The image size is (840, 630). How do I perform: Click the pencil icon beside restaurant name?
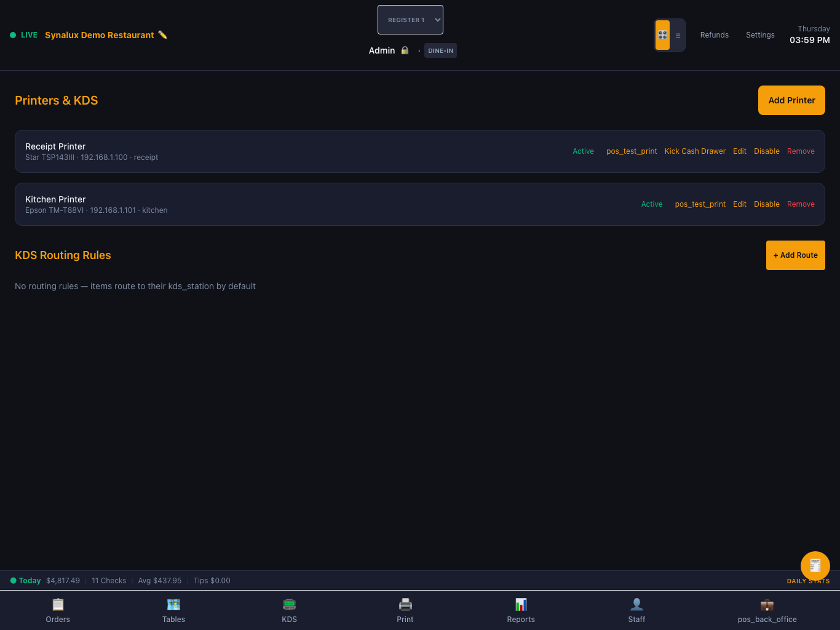point(162,35)
